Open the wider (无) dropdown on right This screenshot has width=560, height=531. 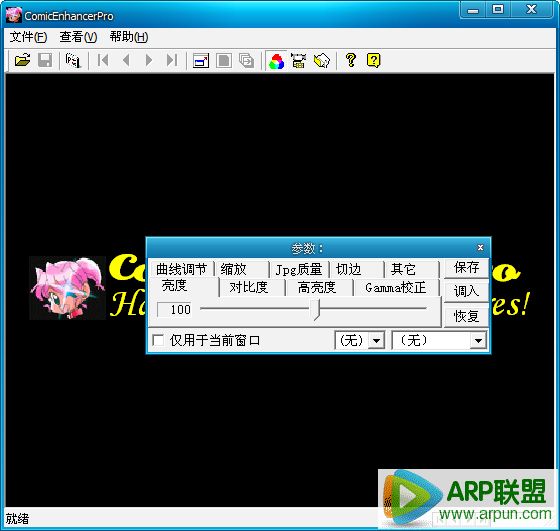(439, 340)
